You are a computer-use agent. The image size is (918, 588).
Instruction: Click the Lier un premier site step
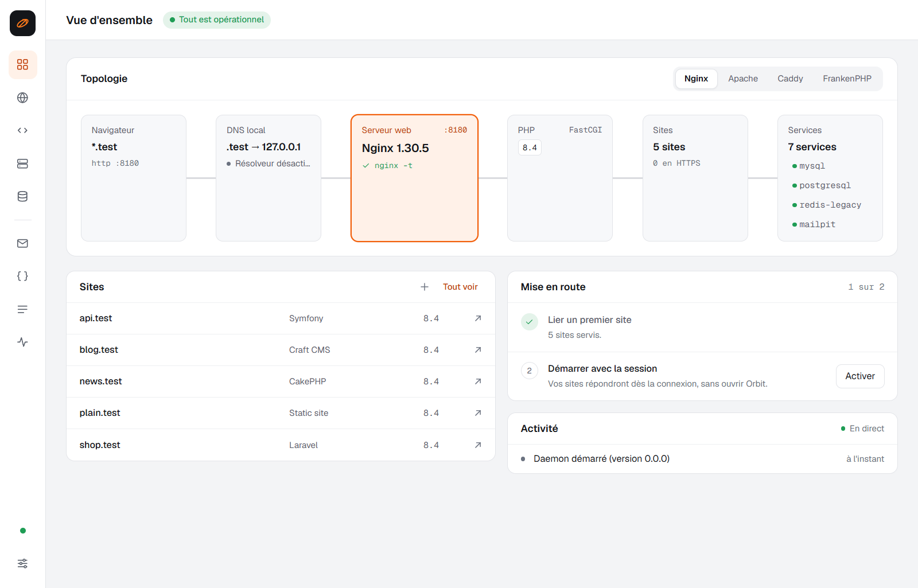point(702,327)
